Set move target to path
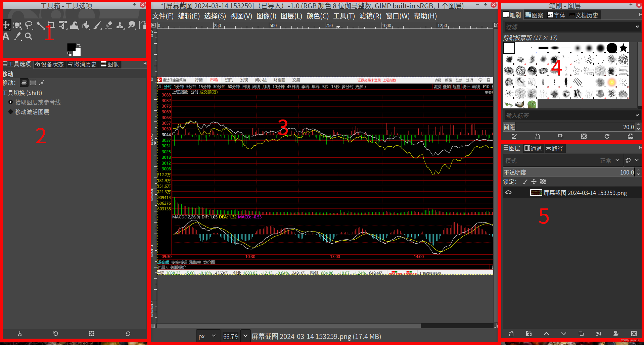This screenshot has width=644, height=345. [42, 83]
